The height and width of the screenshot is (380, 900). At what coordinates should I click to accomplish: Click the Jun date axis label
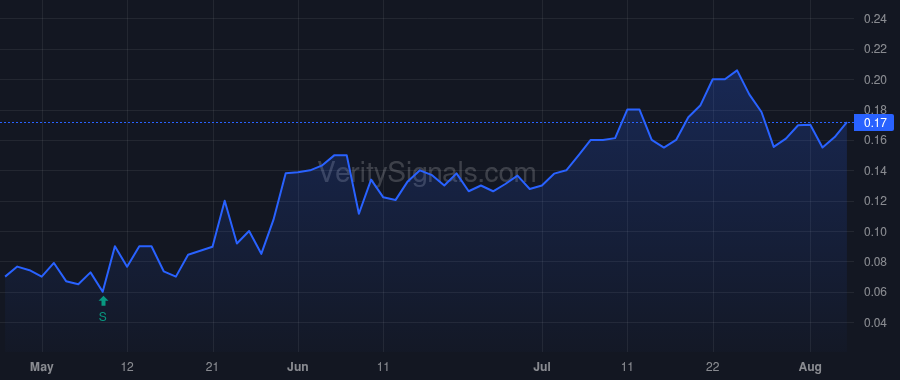coord(298,367)
